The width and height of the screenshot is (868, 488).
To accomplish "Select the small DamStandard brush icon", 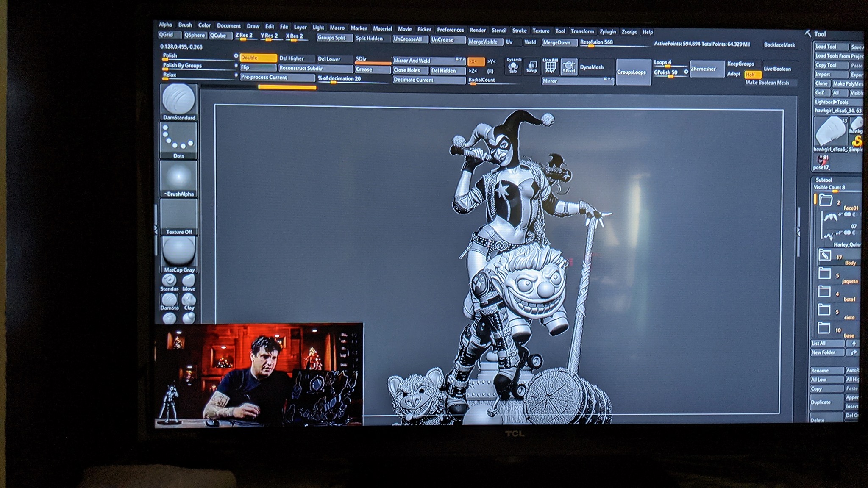I will (169, 302).
